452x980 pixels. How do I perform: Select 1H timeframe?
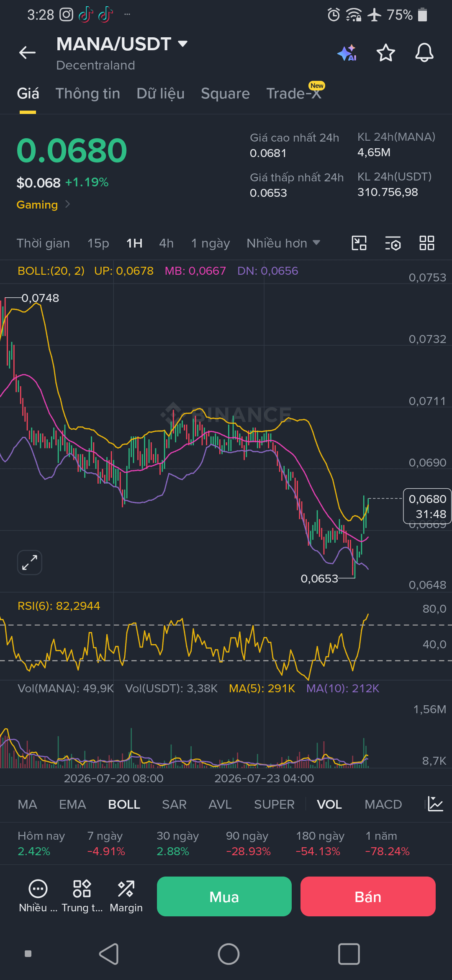pos(134,243)
